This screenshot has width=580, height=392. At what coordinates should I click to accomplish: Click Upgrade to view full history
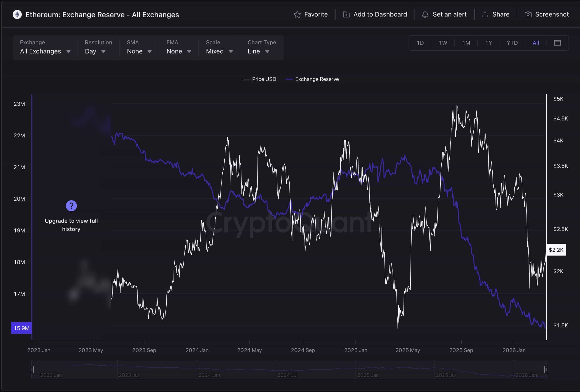[71, 225]
